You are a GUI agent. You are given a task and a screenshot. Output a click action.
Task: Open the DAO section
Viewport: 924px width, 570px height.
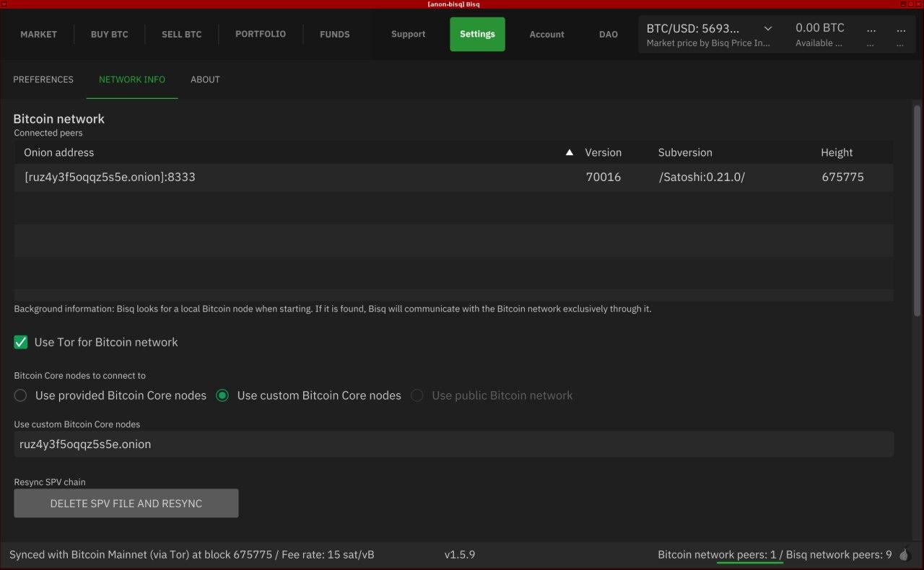pyautogui.click(x=609, y=34)
